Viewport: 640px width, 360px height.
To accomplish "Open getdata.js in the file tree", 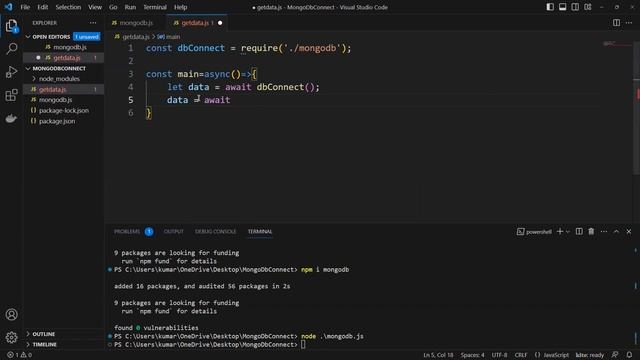I will [x=53, y=89].
